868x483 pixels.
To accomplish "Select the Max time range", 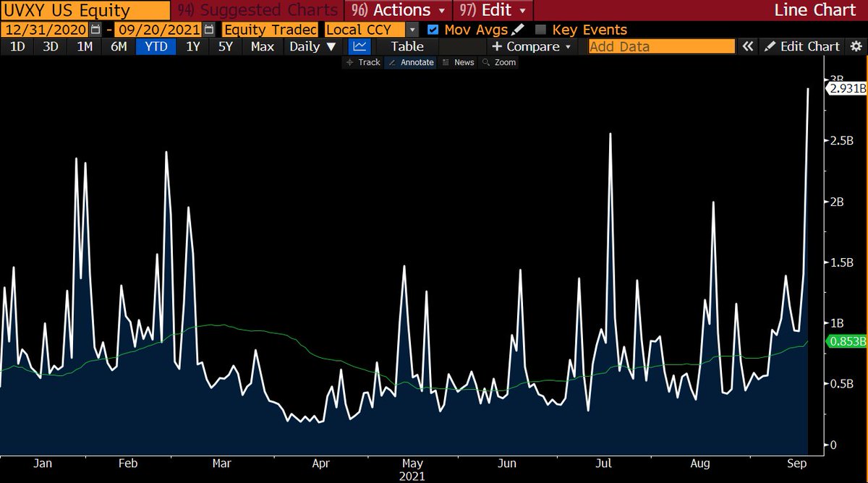I will click(x=263, y=46).
